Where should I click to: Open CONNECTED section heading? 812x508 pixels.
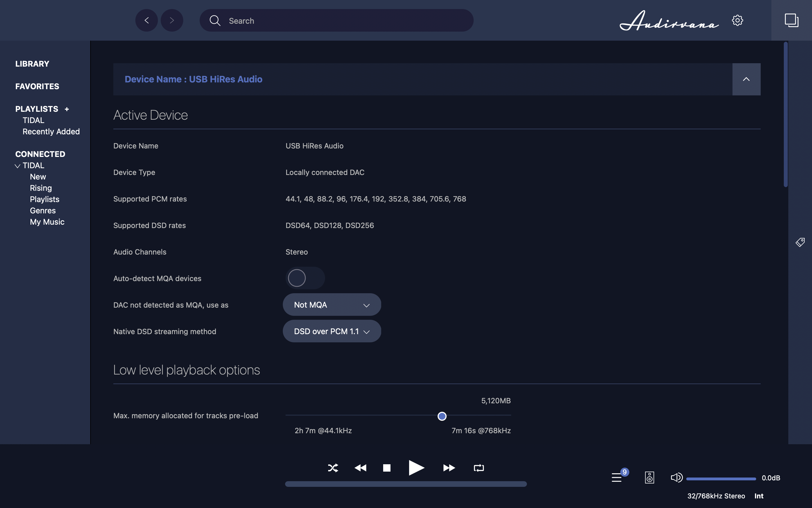(40, 154)
